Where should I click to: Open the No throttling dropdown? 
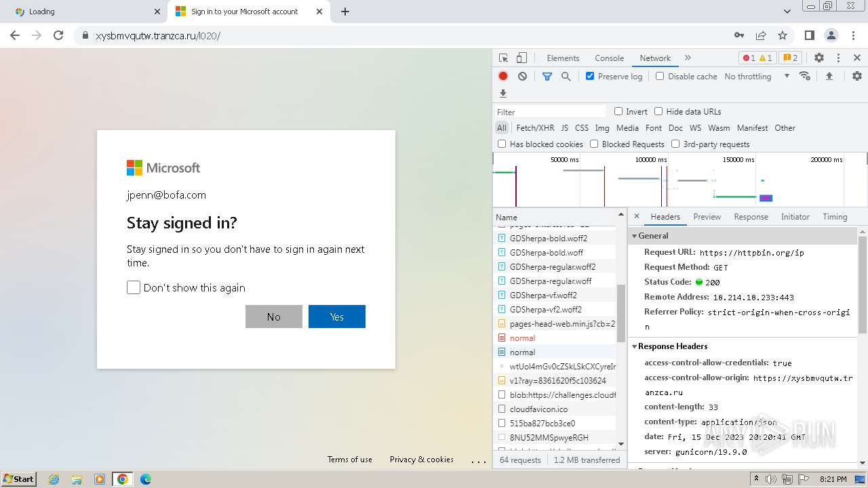click(x=757, y=77)
